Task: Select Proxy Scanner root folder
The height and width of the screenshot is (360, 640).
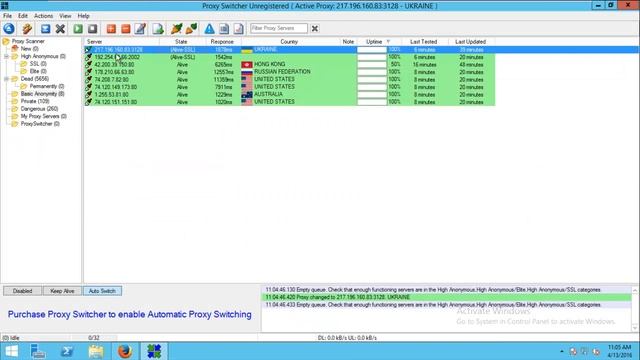Action: (28, 41)
